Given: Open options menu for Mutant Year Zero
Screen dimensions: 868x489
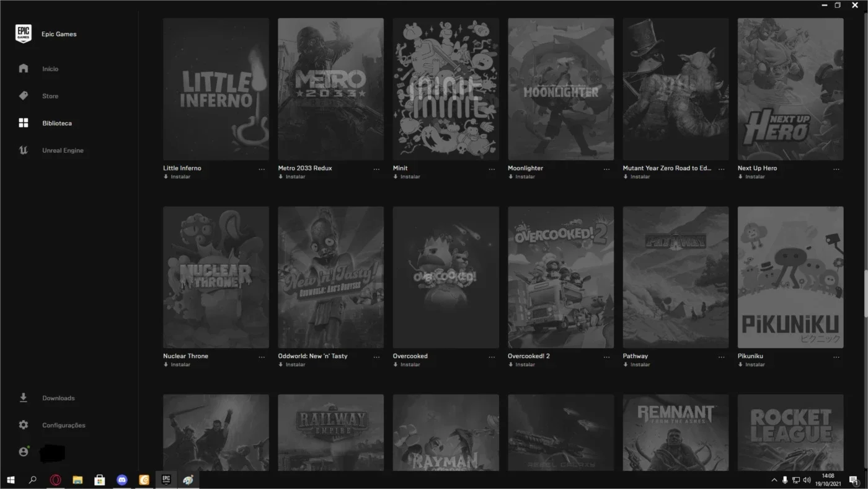Looking at the screenshot, I should click(x=721, y=169).
